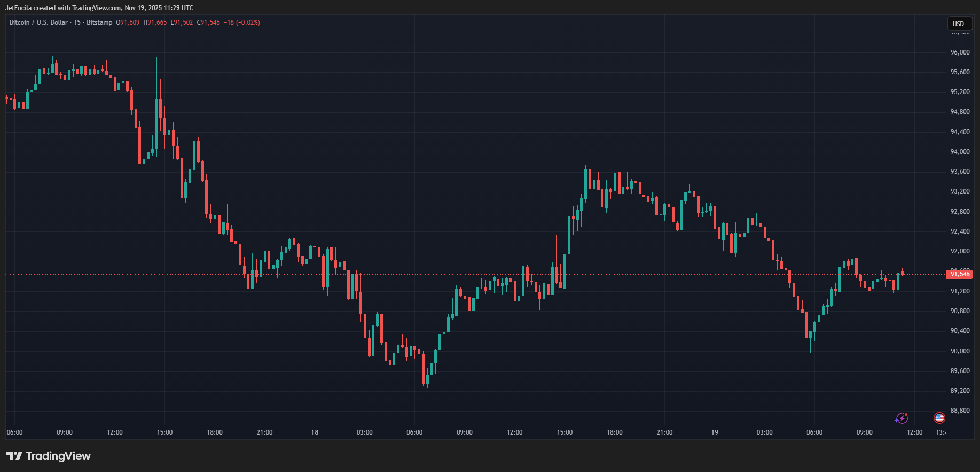980x472 pixels.
Task: Click the 90,000 level on price axis
Action: 960,351
